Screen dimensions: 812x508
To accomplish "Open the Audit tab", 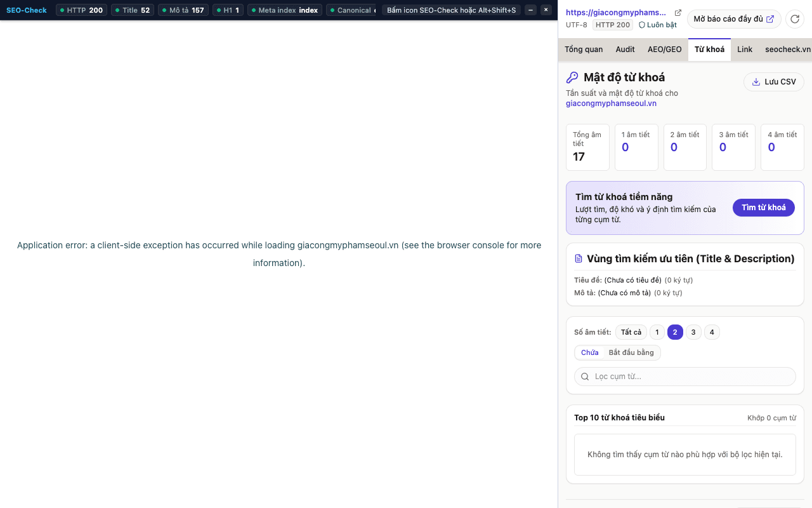I will (x=625, y=50).
